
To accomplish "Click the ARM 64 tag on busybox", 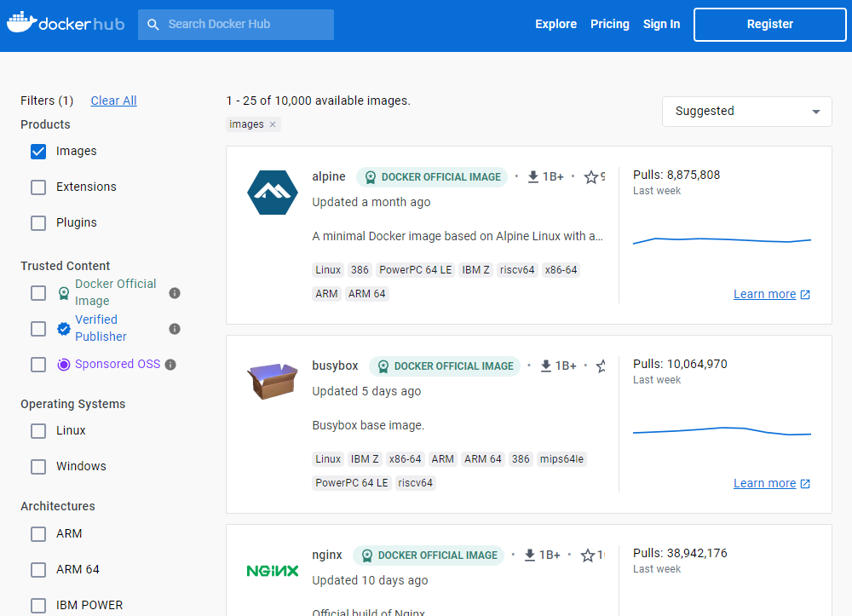I will click(482, 459).
